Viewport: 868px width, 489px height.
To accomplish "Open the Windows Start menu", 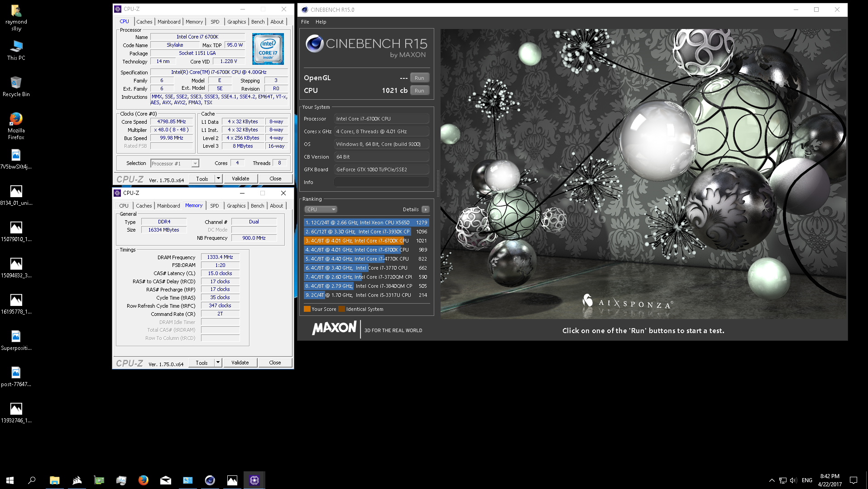I will pos(10,480).
